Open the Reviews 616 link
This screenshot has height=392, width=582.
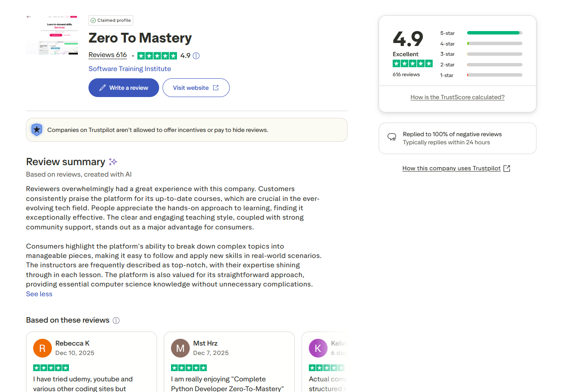(108, 55)
